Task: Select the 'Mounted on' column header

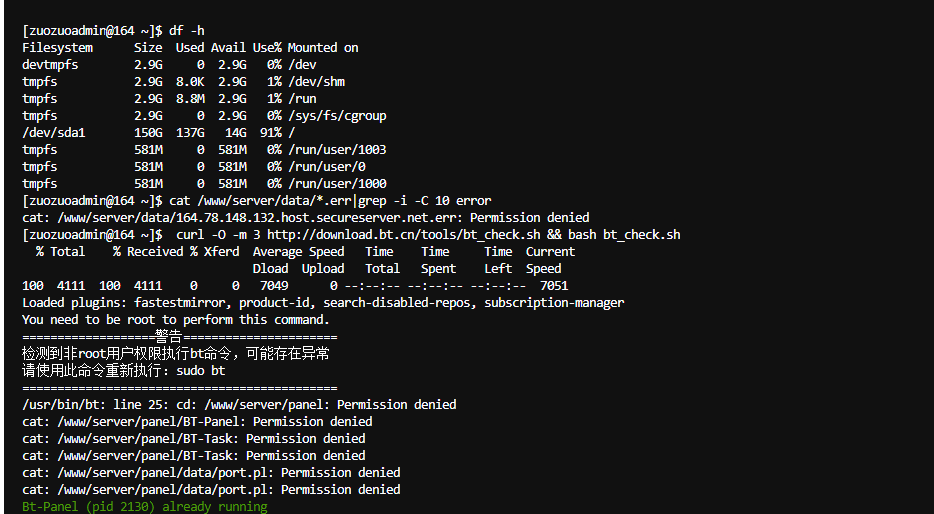Action: click(x=323, y=48)
